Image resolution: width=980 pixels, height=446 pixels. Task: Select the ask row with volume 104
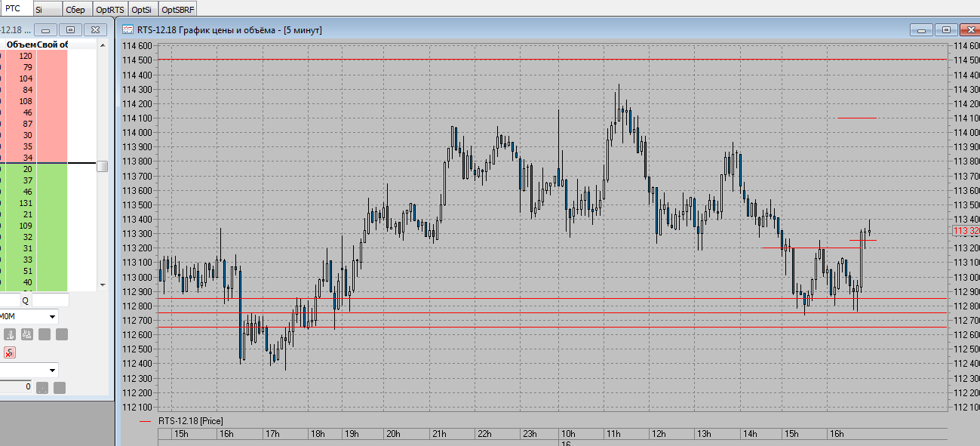[x=34, y=78]
